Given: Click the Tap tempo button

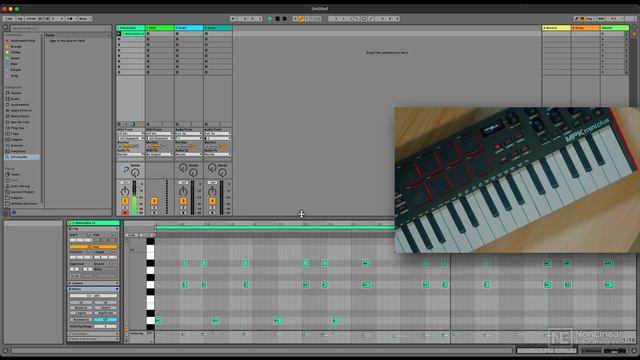Looking at the screenshot, I should click(x=20, y=19).
